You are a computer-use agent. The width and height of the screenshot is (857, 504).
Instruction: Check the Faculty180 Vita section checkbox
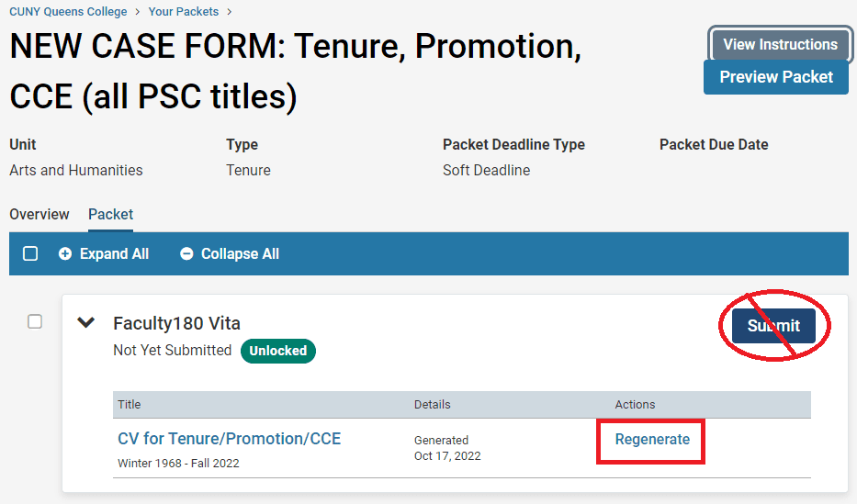[35, 321]
